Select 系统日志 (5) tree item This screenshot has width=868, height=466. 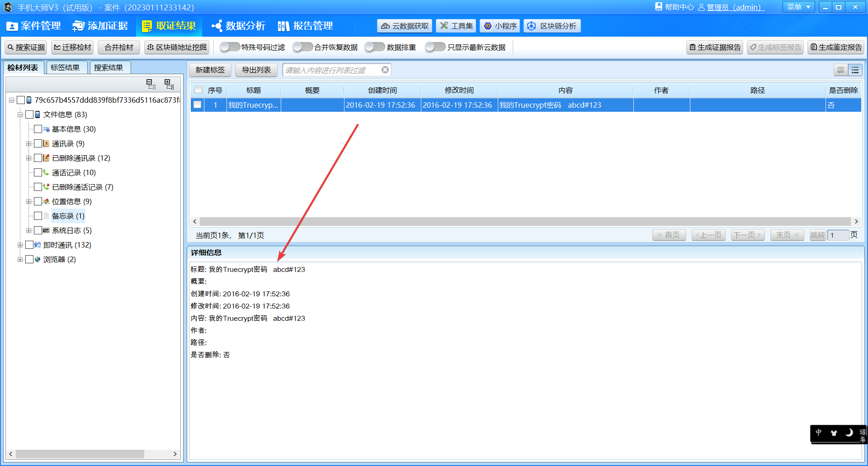click(x=71, y=230)
